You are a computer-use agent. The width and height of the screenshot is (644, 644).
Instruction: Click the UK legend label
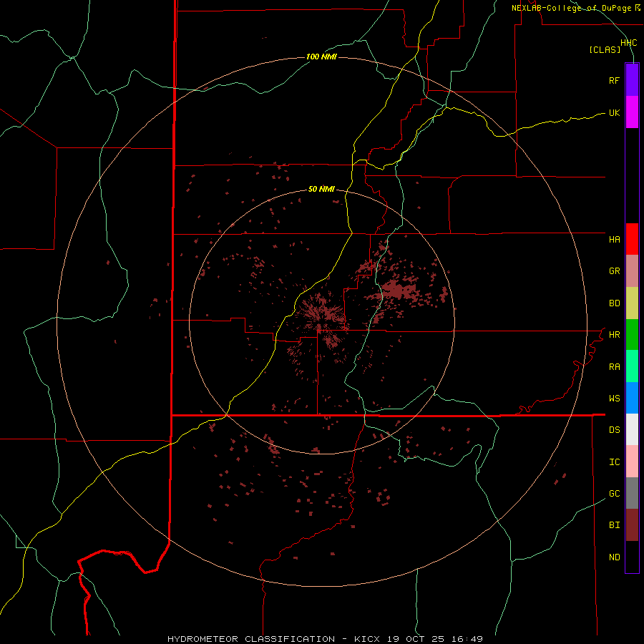(614, 112)
